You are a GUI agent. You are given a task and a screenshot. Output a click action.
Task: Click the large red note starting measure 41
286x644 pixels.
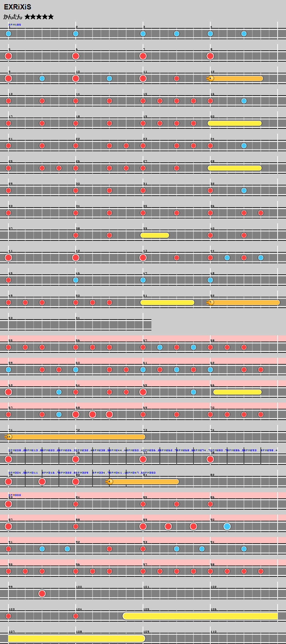coord(8,258)
